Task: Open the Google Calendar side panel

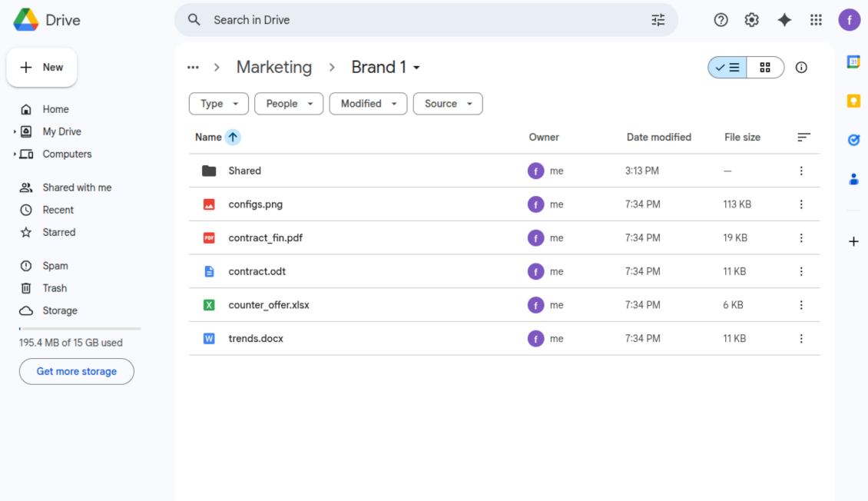Action: pos(853,62)
